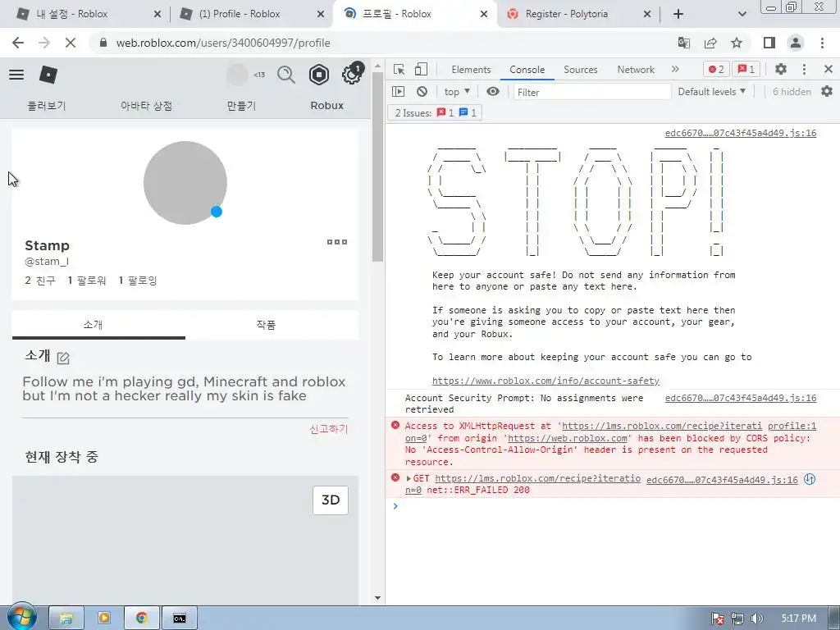Focus the console Filter input field
The image size is (840, 630).
coord(592,92)
